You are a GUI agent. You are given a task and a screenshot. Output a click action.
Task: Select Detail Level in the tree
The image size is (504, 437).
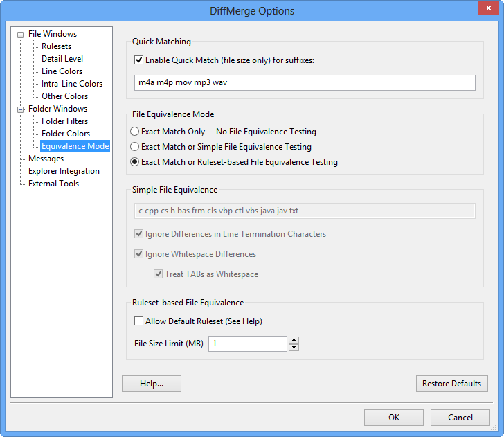tap(62, 59)
